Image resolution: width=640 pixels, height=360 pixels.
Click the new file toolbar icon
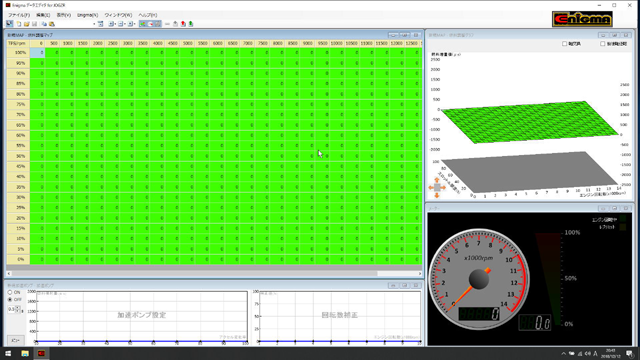click(19, 24)
